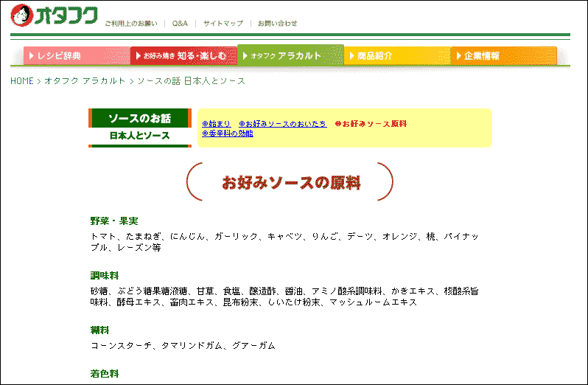Open the 企業情報 tab
588x385 pixels.
[503, 55]
